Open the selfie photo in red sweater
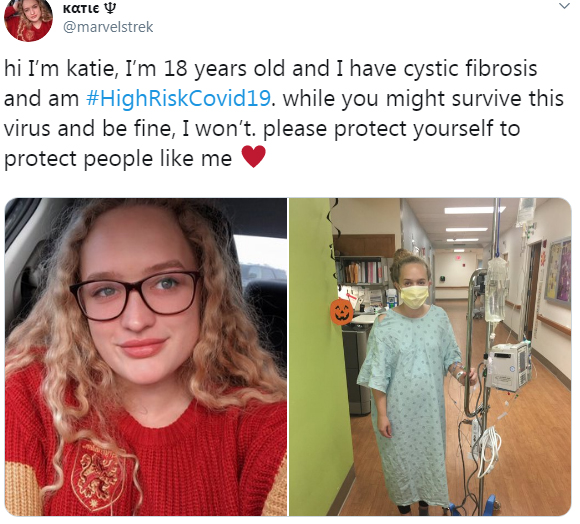 146,357
